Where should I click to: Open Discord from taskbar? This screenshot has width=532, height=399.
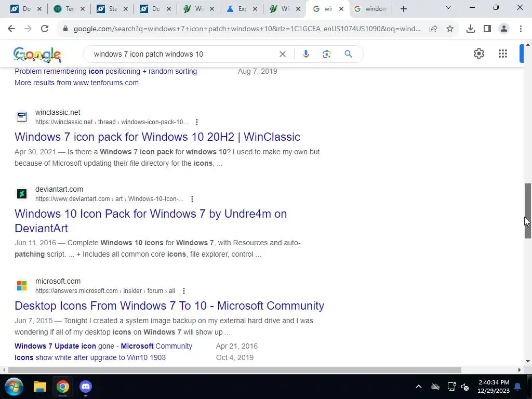tap(86, 387)
